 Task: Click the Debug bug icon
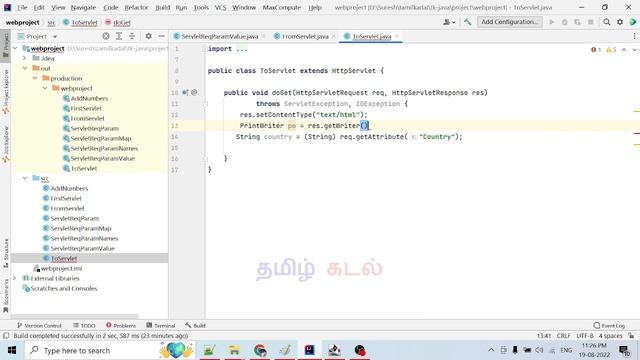pos(564,22)
